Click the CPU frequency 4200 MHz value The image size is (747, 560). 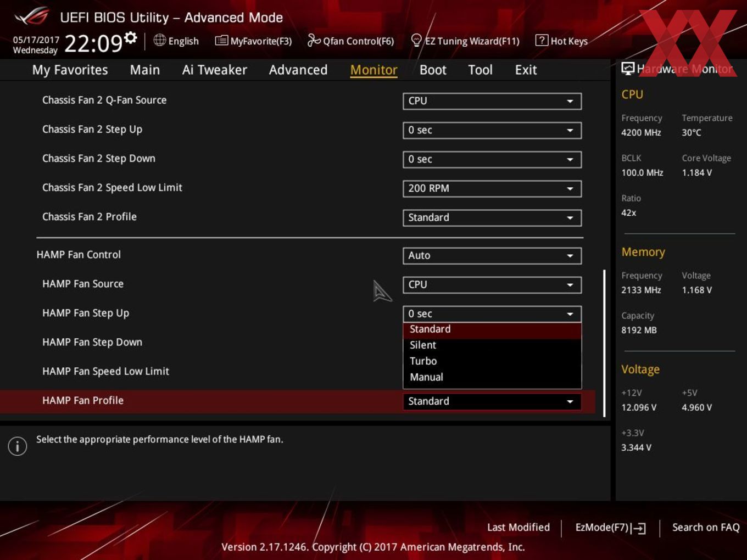[x=641, y=133]
